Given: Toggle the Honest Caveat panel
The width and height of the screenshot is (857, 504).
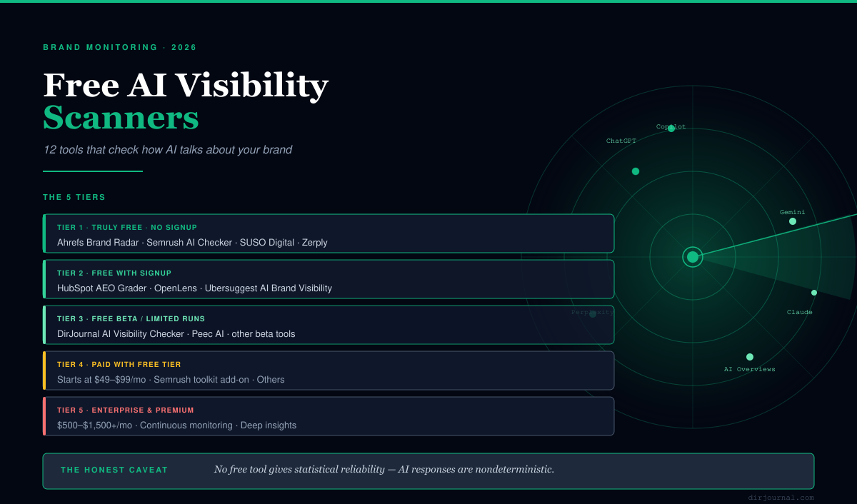Looking at the screenshot, I should point(428,470).
